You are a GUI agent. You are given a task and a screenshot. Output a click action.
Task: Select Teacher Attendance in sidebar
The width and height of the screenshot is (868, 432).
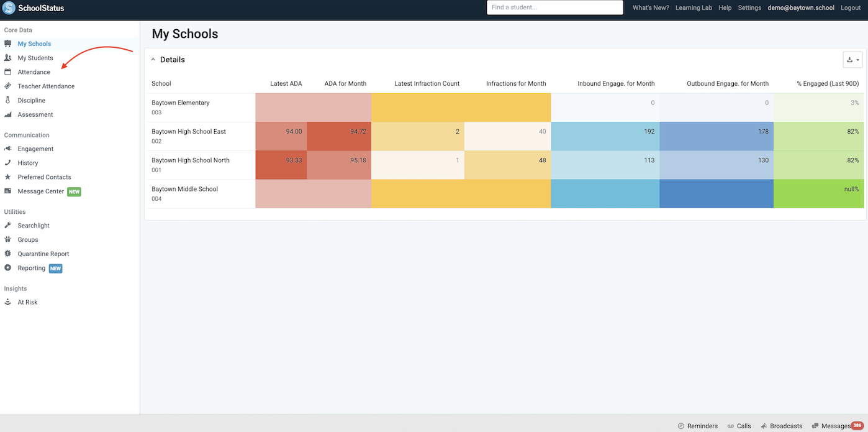click(x=46, y=86)
